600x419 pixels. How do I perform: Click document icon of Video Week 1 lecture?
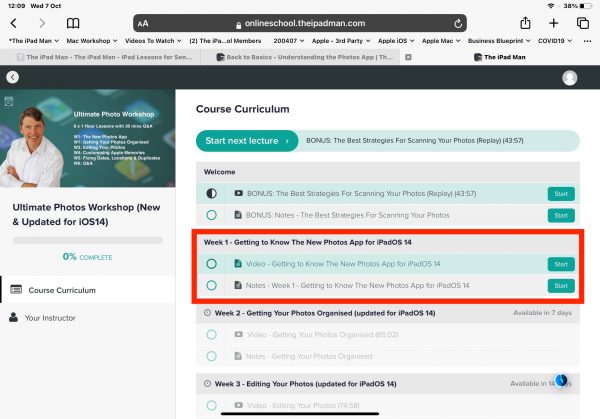[x=238, y=263]
